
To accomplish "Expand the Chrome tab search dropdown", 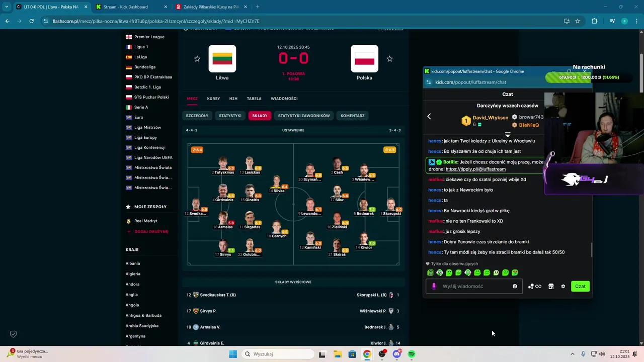I will [6, 7].
